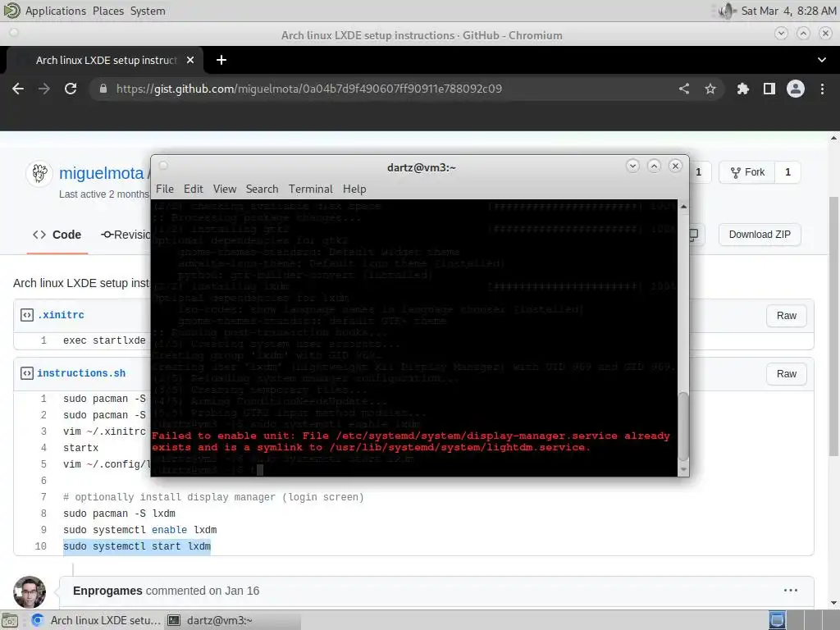Toggle the Chromium side panel icon
Viewport: 840px width, 630px height.
click(x=769, y=89)
